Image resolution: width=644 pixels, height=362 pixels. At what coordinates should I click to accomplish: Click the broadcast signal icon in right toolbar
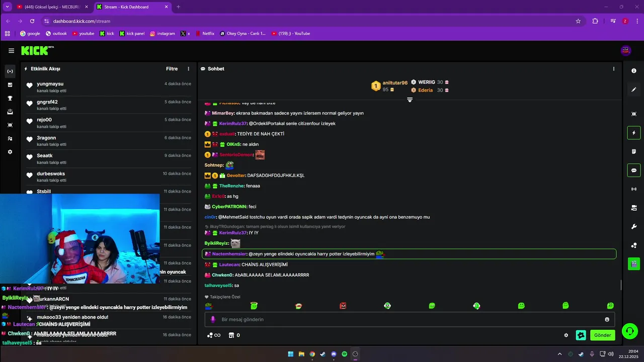point(634,189)
